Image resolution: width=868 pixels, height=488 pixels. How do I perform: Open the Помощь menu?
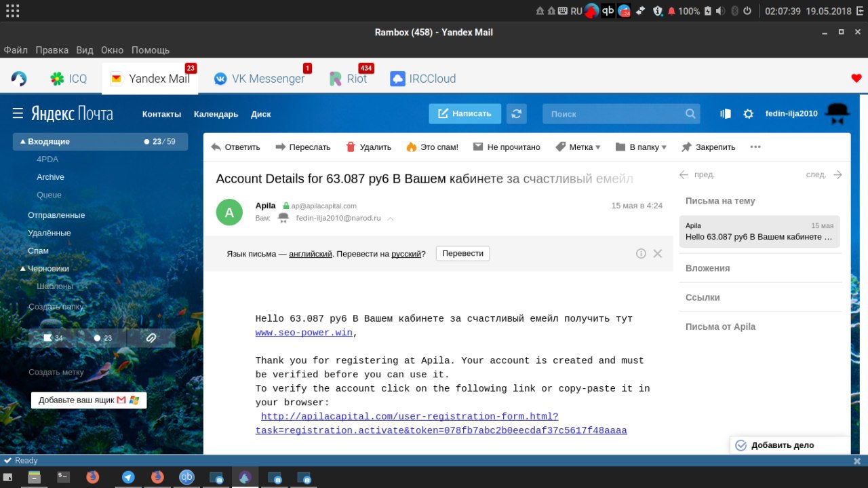click(151, 50)
